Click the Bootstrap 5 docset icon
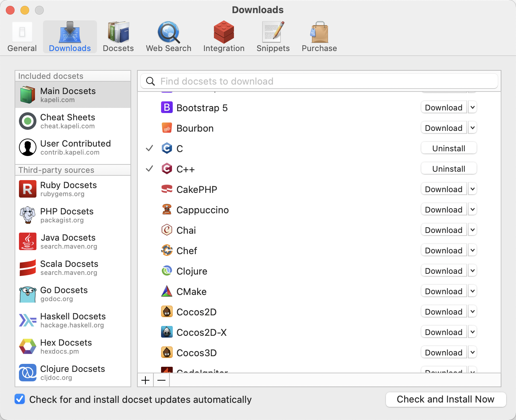The height and width of the screenshot is (420, 516). click(x=167, y=107)
